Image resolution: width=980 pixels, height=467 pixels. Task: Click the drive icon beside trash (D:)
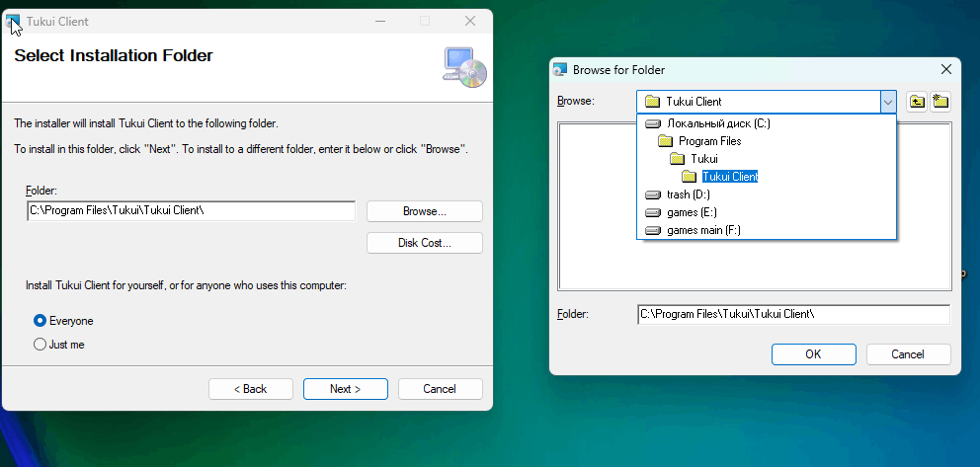[x=653, y=195]
